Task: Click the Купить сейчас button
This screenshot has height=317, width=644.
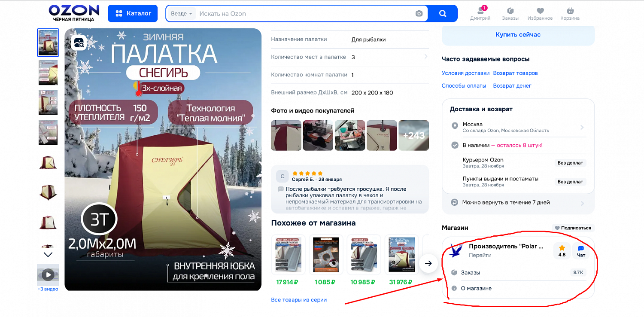Action: tap(518, 35)
